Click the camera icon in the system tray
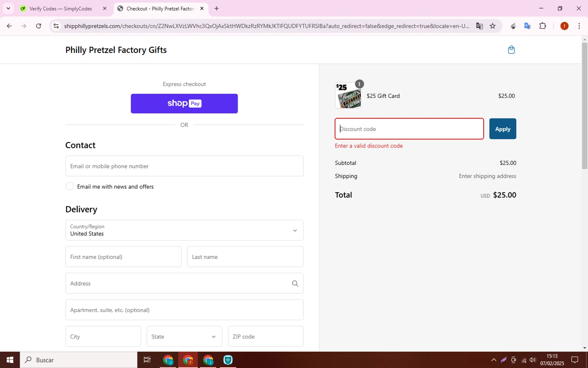The width and height of the screenshot is (588, 368). [x=514, y=360]
